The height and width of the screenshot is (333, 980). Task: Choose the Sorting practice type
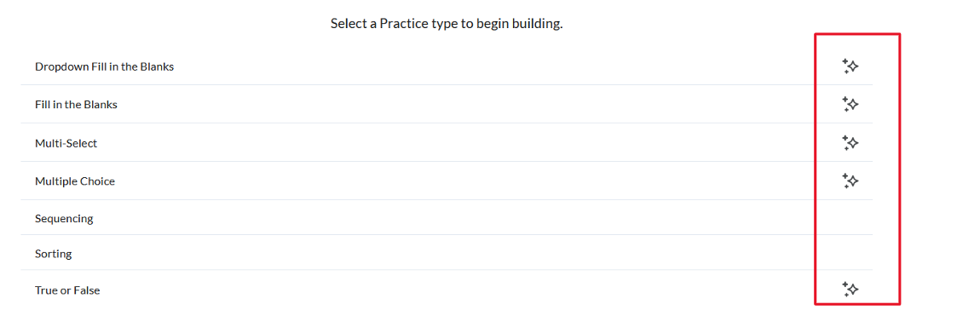pos(447,253)
